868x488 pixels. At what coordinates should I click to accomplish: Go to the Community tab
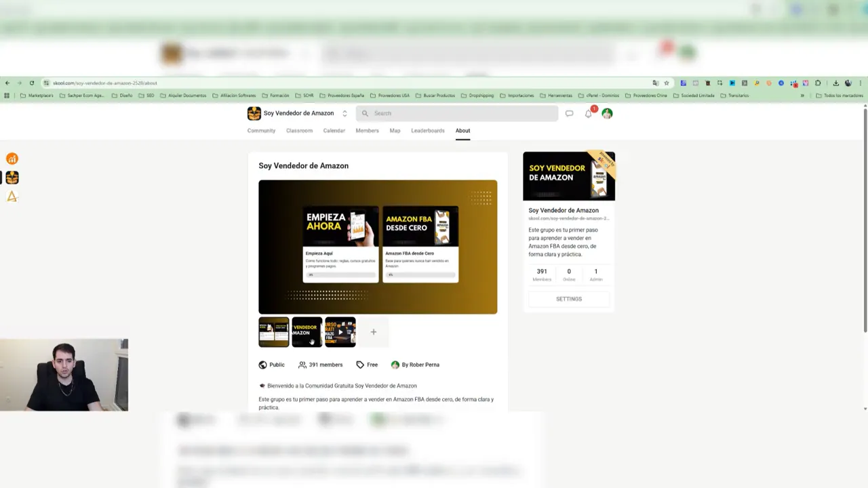pyautogui.click(x=261, y=131)
